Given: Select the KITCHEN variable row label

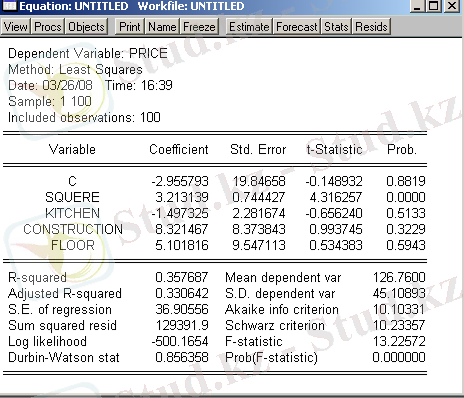Looking at the screenshot, I should point(72,213).
